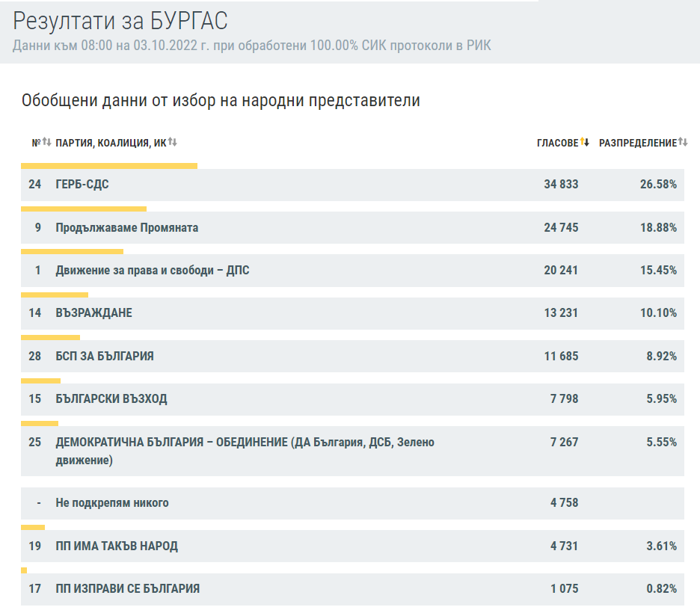Click the sort arrows next to ГЛАСОВЕ
The height and width of the screenshot is (610, 700).
585,142
